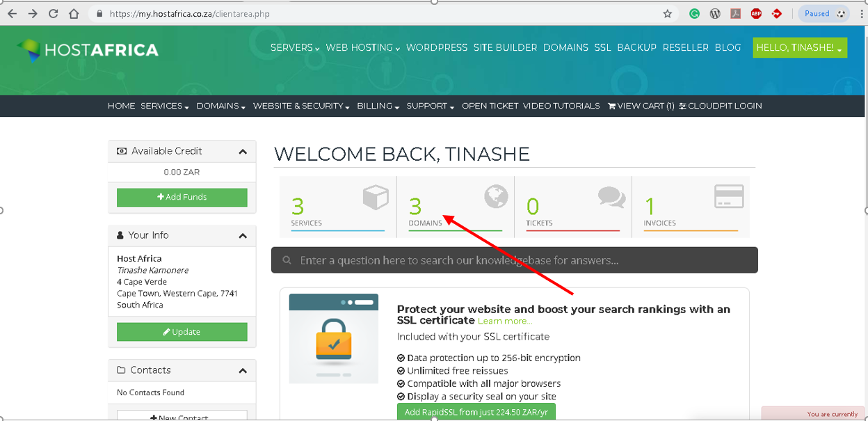Click Open Ticket in the menu bar

490,106
